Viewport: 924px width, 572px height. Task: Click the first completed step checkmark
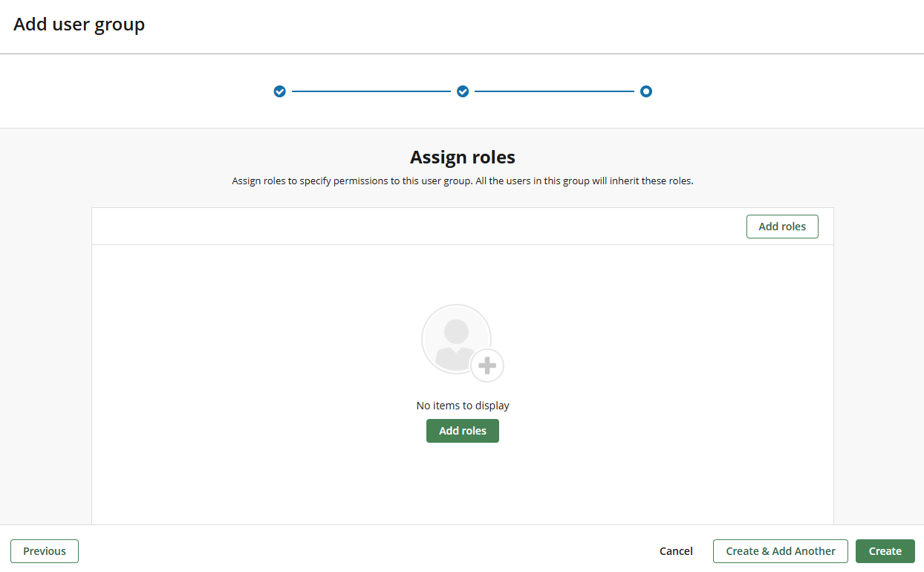point(279,91)
